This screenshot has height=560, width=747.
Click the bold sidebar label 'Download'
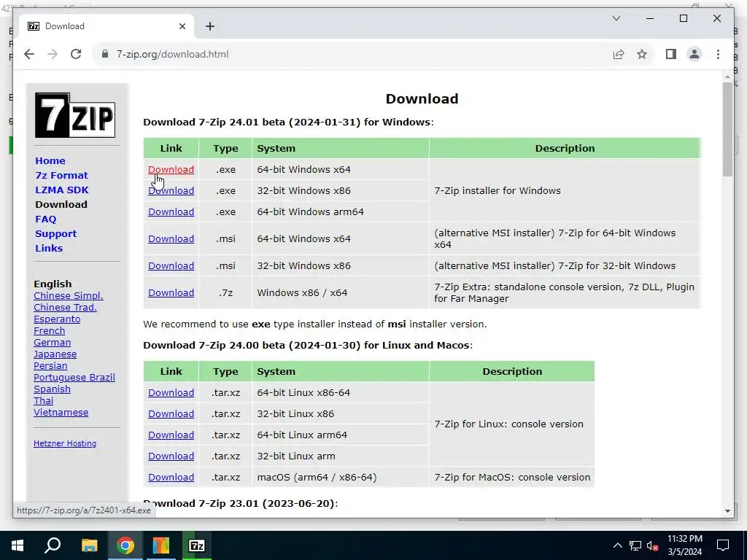click(61, 205)
